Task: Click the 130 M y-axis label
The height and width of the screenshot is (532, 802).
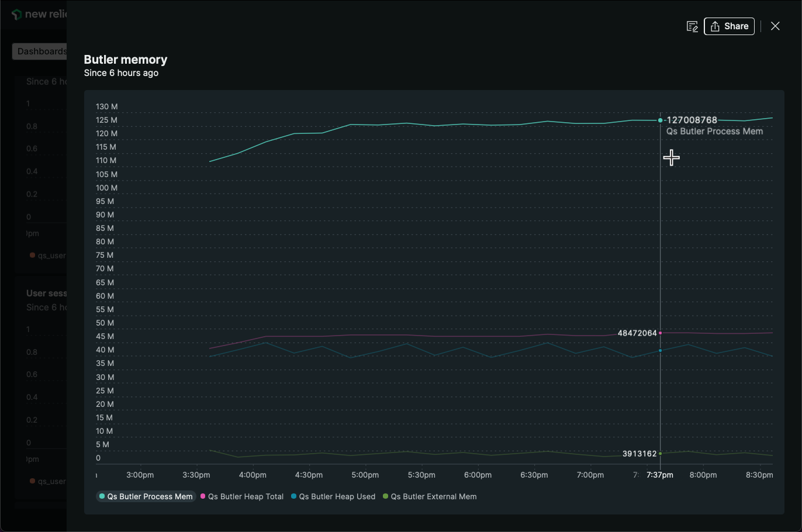Action: coord(107,106)
